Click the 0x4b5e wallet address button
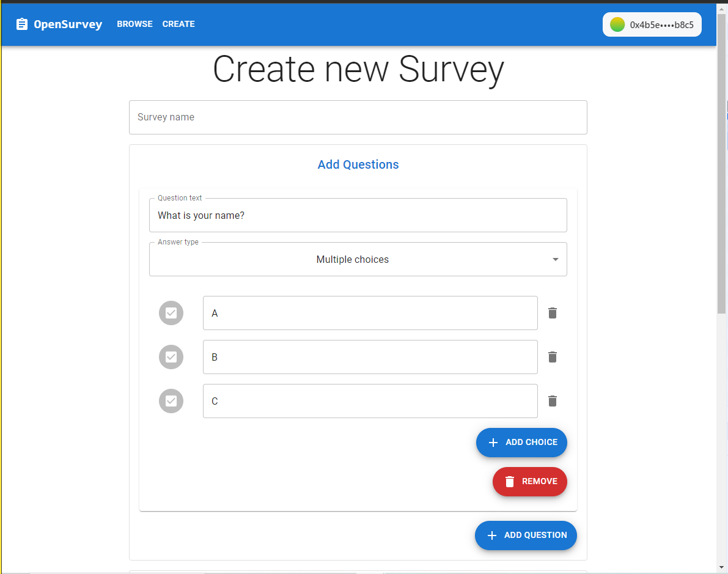 coord(652,24)
